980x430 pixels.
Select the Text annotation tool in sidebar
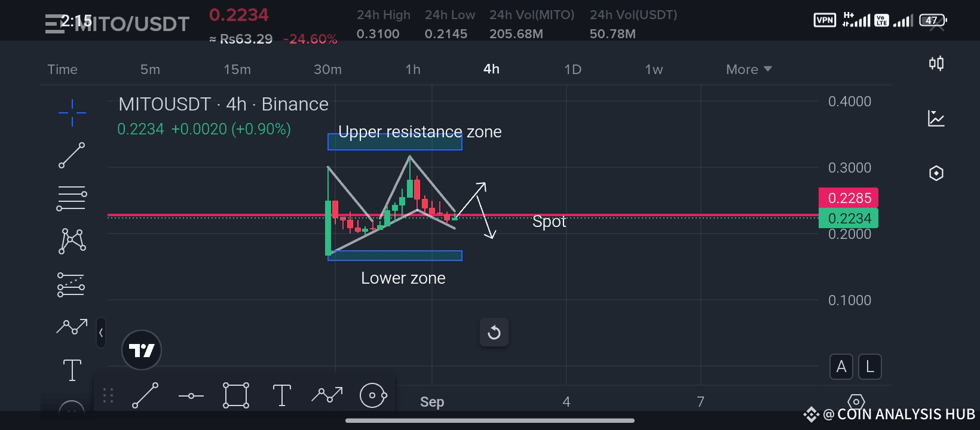(72, 370)
